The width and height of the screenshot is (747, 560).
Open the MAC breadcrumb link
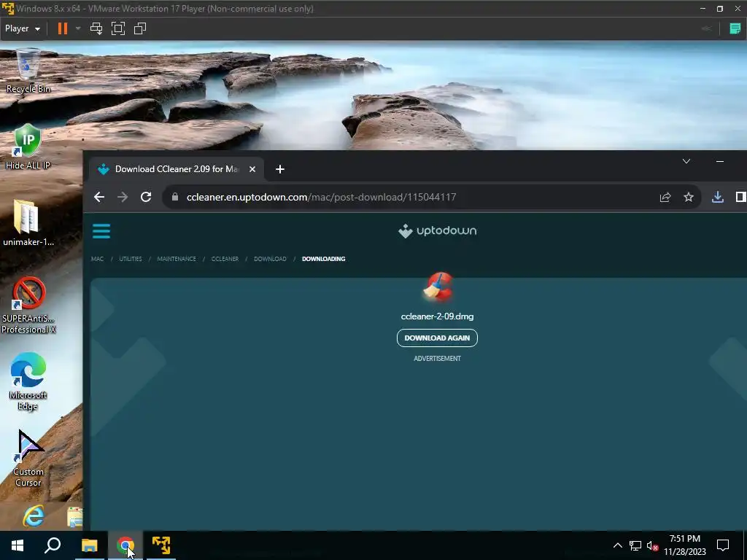[x=97, y=259]
